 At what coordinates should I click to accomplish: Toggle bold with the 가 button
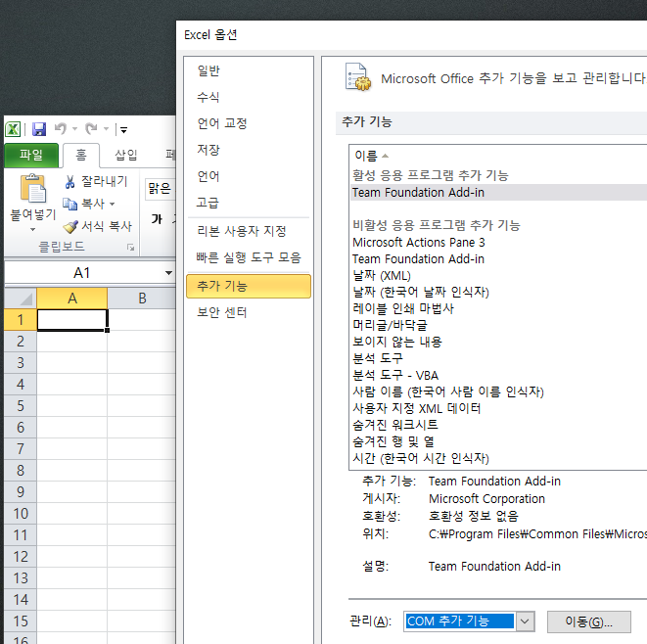[x=157, y=218]
